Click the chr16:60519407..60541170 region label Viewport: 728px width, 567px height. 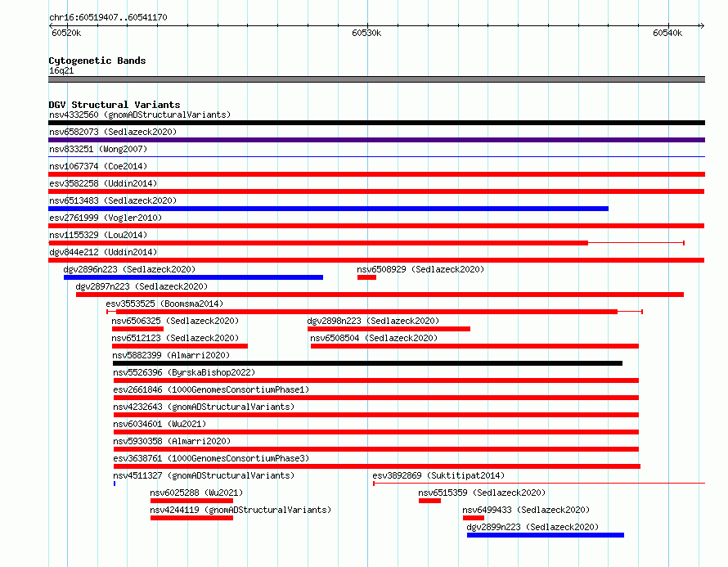coord(108,18)
